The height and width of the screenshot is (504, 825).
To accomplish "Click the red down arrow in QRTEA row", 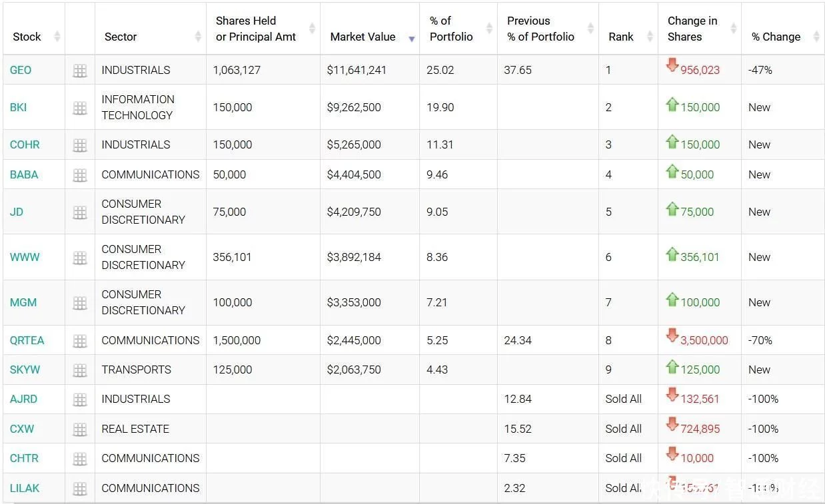I will point(672,336).
